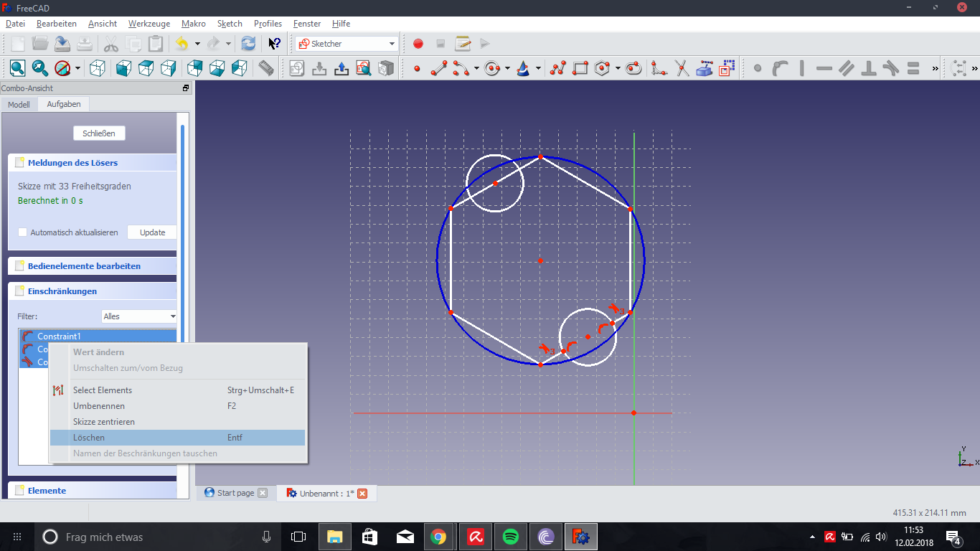Expand the regular polygon tool dropdown arrow

[x=618, y=69]
